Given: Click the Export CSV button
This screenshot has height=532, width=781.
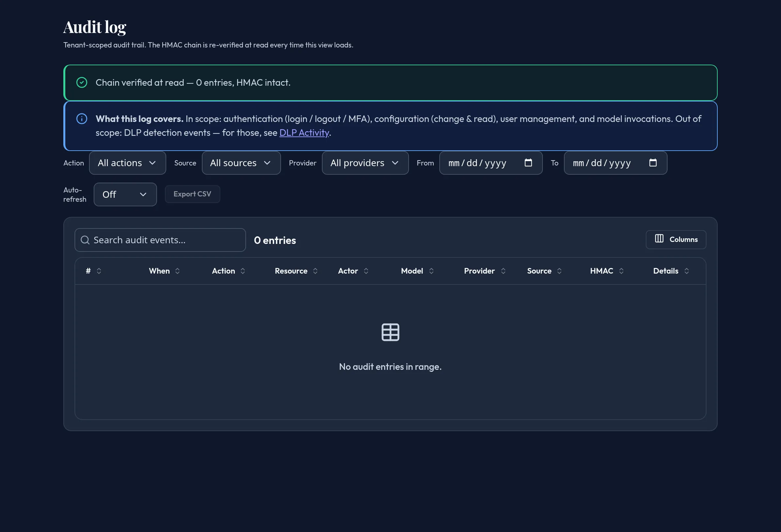Looking at the screenshot, I should [x=192, y=194].
